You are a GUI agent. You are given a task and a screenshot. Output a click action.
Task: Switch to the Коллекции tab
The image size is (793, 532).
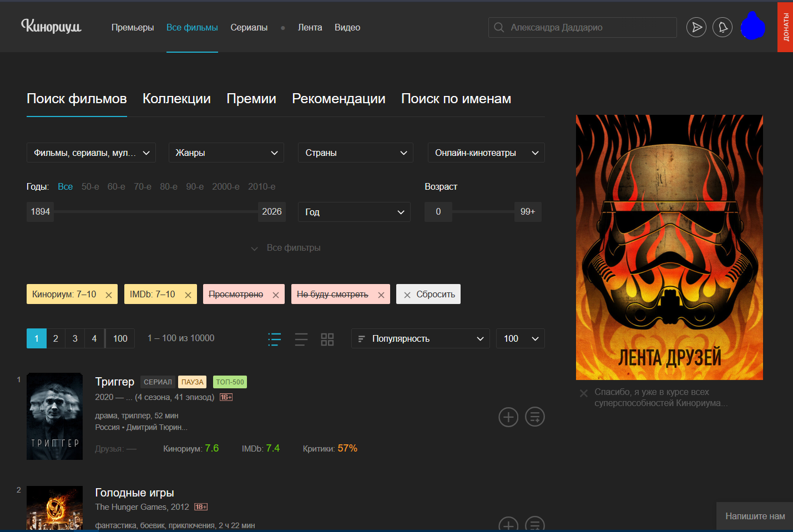(176, 99)
